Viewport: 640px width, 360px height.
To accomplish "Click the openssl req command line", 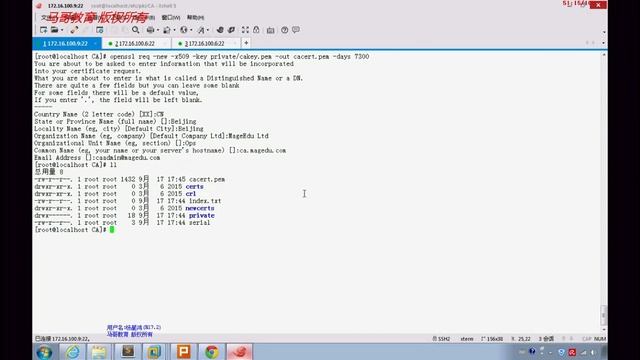I will pyautogui.click(x=202, y=56).
